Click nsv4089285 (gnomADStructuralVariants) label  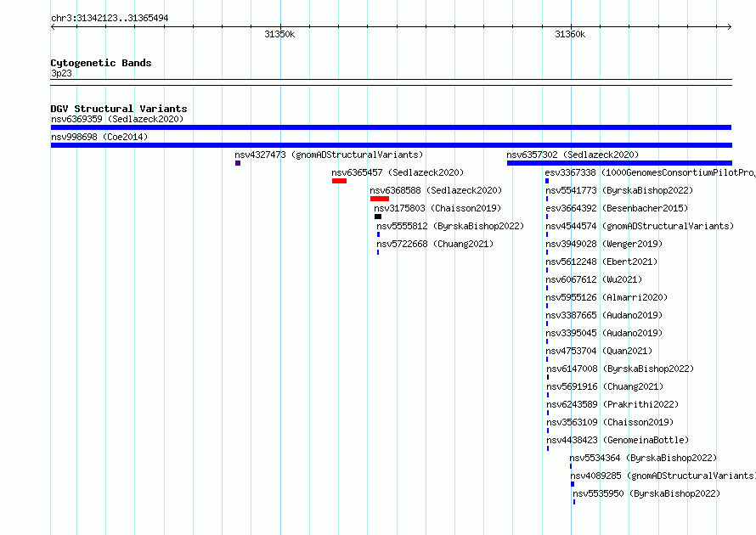(663, 476)
